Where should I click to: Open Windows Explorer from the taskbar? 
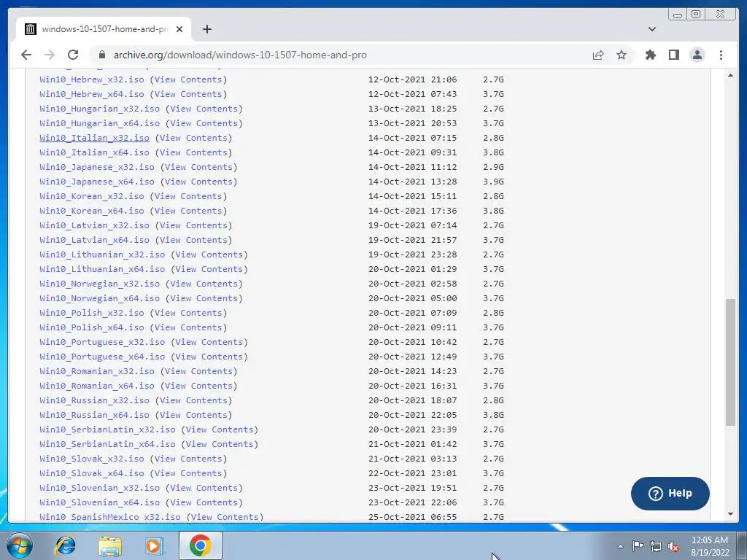click(x=110, y=545)
